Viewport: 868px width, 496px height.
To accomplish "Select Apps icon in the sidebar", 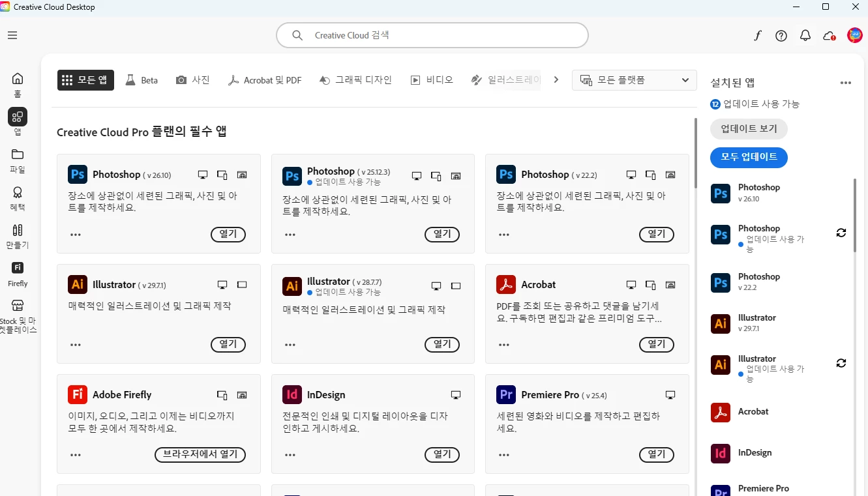I will click(x=18, y=117).
